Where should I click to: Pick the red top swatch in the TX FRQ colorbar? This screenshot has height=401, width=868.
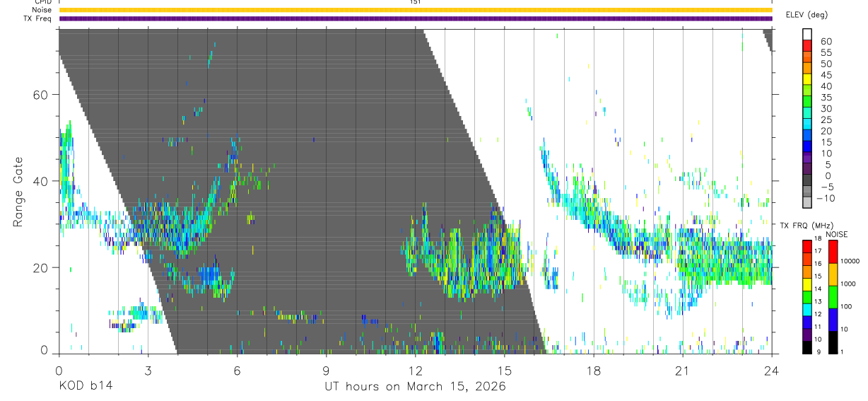tap(807, 247)
